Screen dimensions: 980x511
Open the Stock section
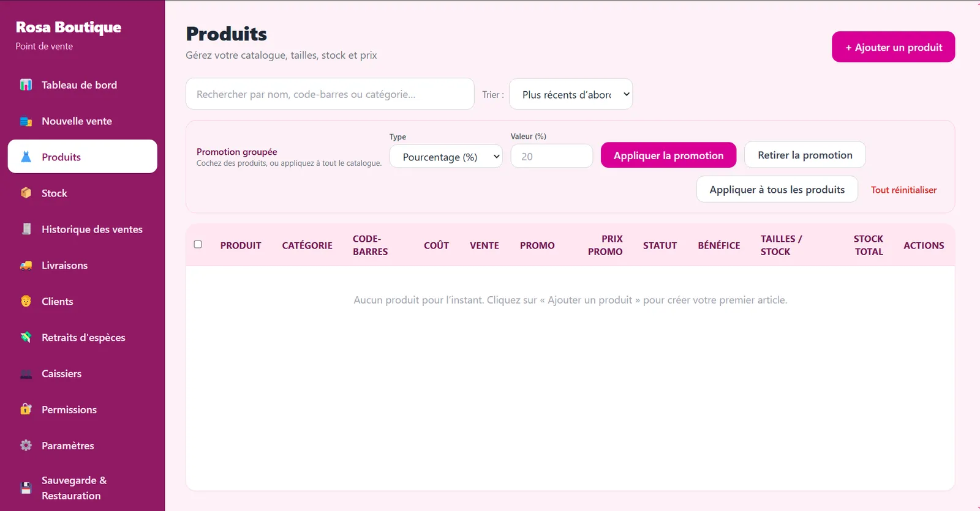[83, 193]
